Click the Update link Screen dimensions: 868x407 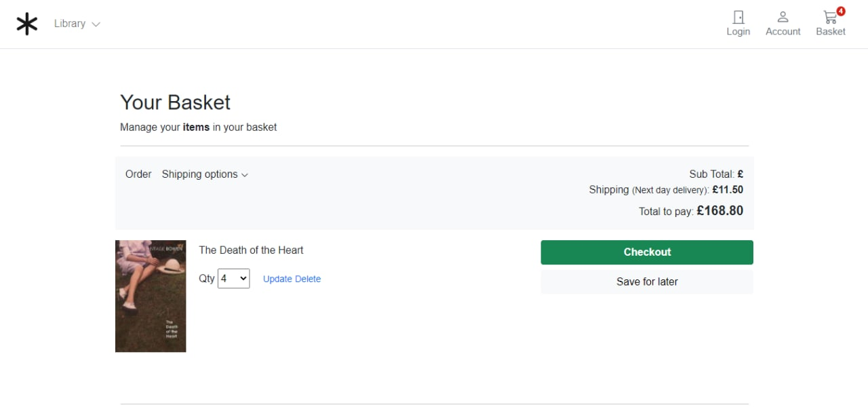[x=277, y=279]
